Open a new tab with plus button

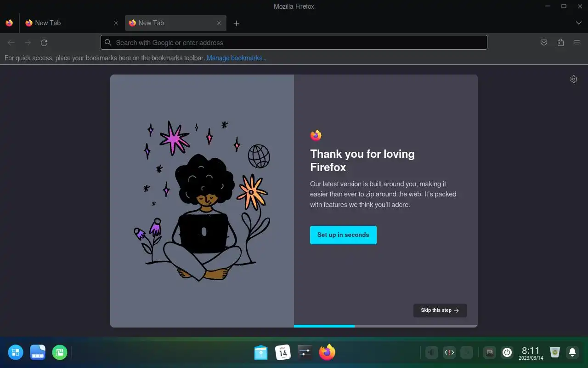point(236,23)
